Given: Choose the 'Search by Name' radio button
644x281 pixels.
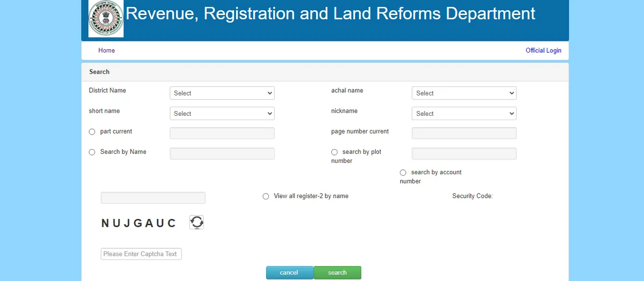Looking at the screenshot, I should (x=92, y=152).
